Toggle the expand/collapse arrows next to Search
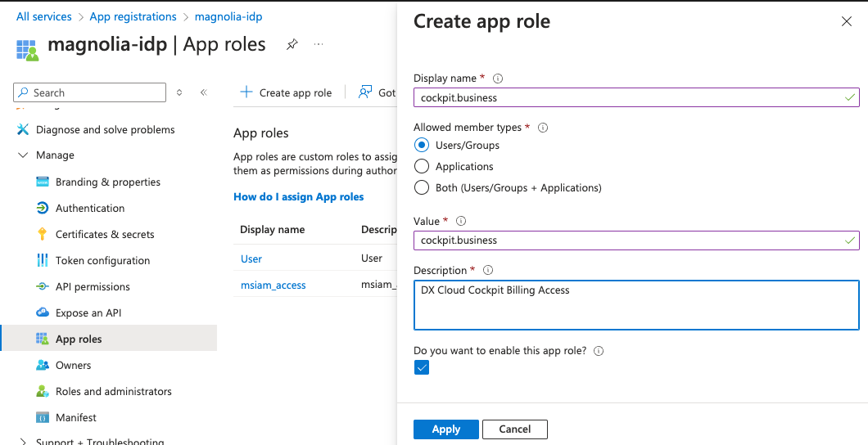 [x=179, y=92]
